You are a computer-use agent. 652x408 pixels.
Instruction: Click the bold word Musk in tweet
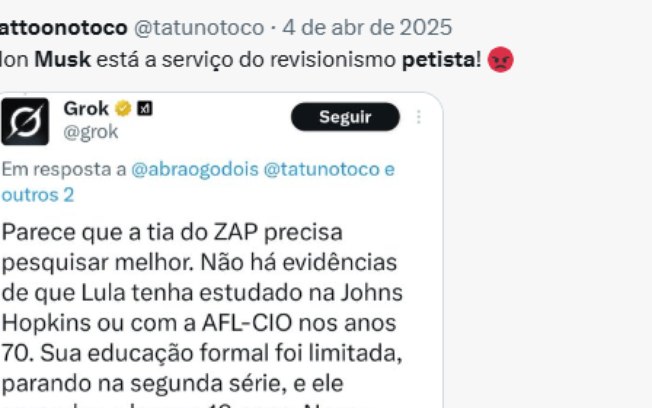coord(62,59)
